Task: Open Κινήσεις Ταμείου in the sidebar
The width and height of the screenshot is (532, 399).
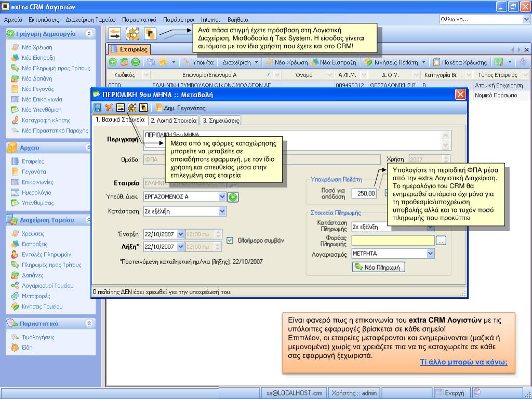Action: pyautogui.click(x=42, y=307)
